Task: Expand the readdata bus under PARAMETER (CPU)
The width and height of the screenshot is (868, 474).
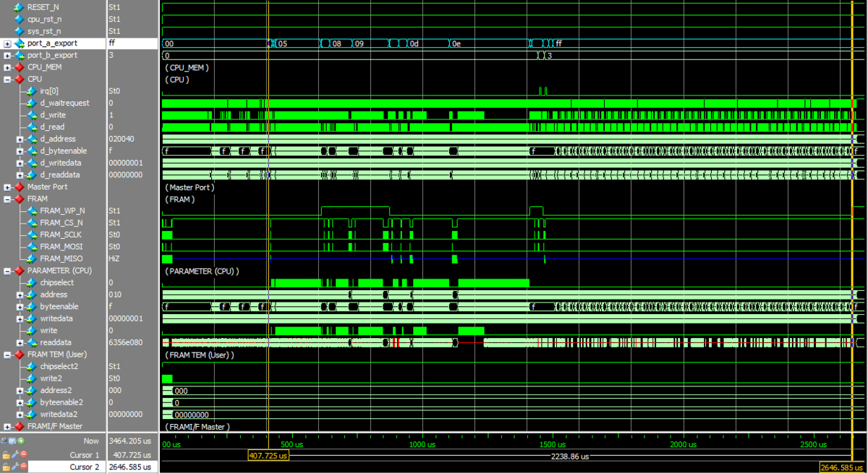Action: 20,342
